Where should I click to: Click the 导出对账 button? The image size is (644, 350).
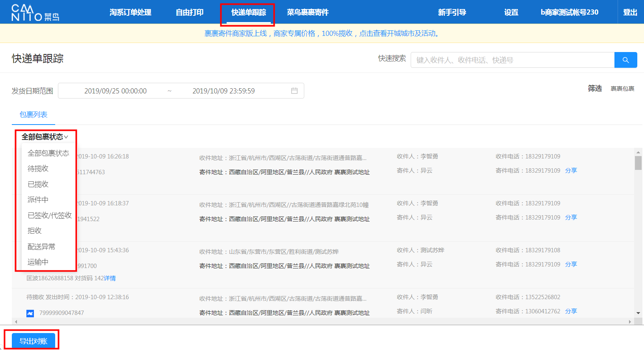(34, 341)
